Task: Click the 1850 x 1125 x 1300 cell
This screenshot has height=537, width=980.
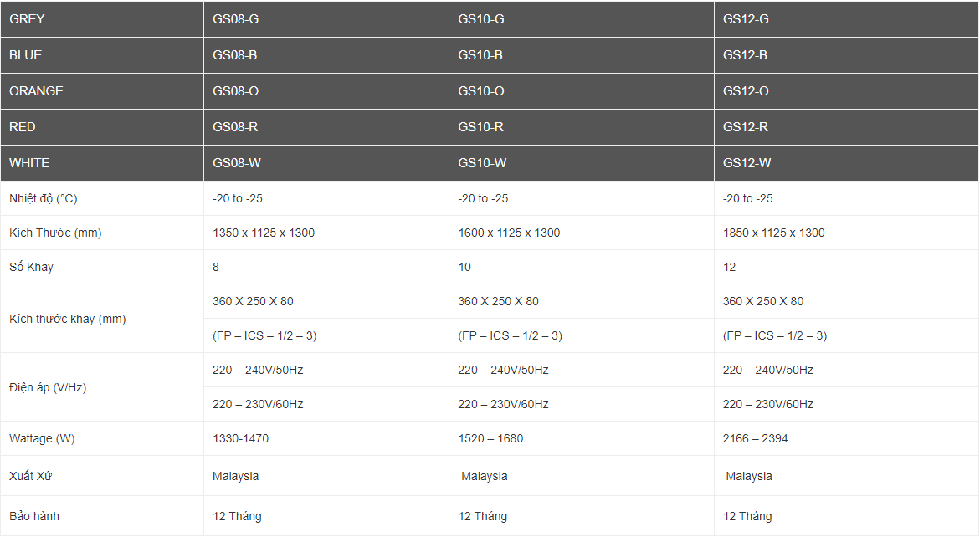Action: pos(773,233)
